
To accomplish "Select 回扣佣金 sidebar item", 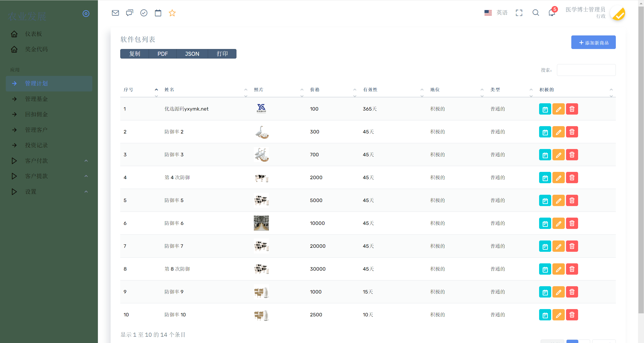I will tap(49, 114).
